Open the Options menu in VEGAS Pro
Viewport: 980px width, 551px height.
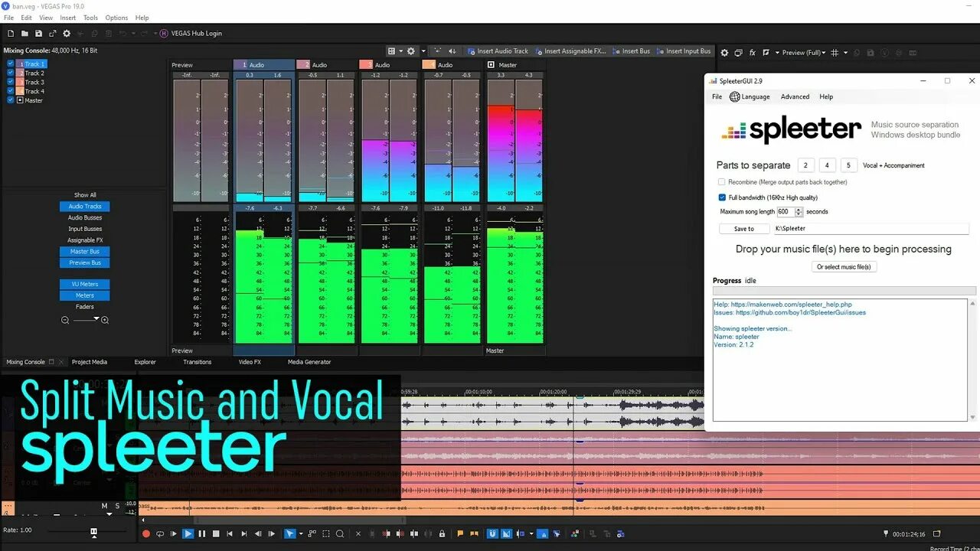click(x=116, y=18)
